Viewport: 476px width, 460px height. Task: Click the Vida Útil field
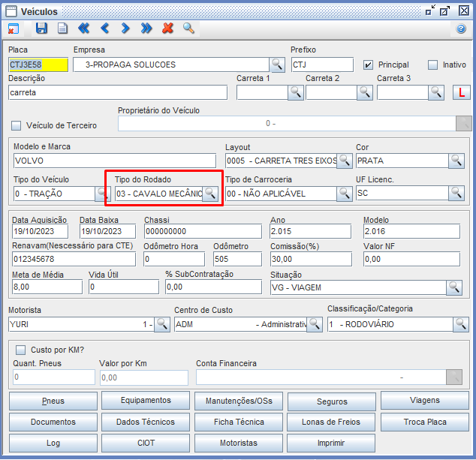tap(124, 287)
